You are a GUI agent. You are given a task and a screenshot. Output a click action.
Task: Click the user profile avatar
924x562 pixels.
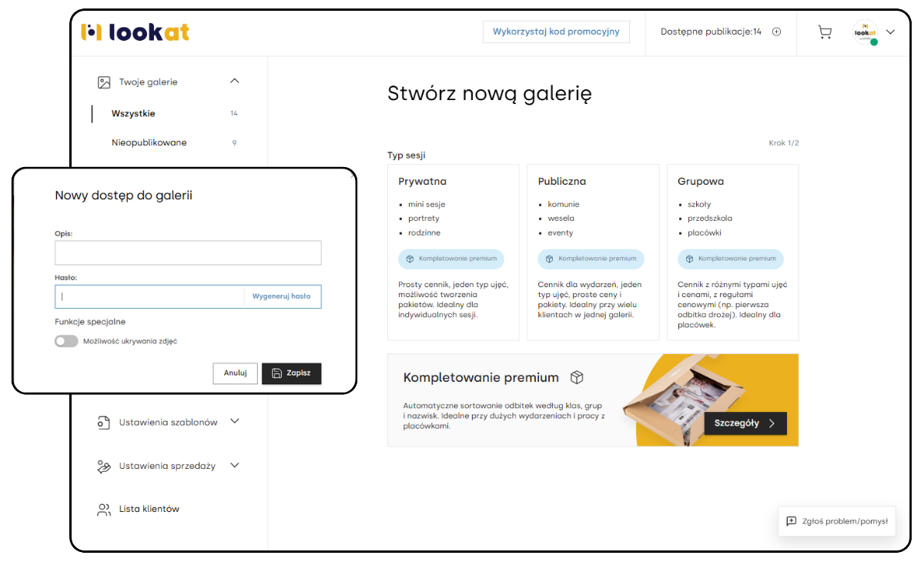pyautogui.click(x=865, y=32)
